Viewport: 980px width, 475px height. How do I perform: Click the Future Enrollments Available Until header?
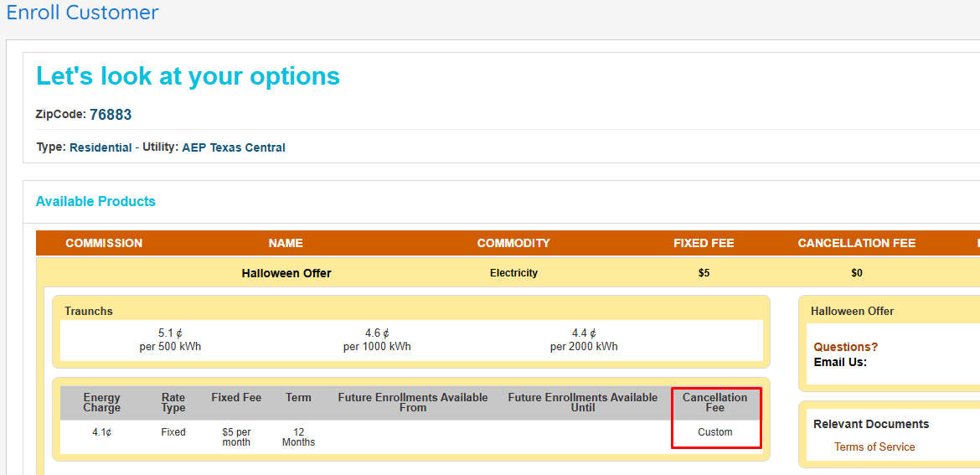pyautogui.click(x=582, y=403)
